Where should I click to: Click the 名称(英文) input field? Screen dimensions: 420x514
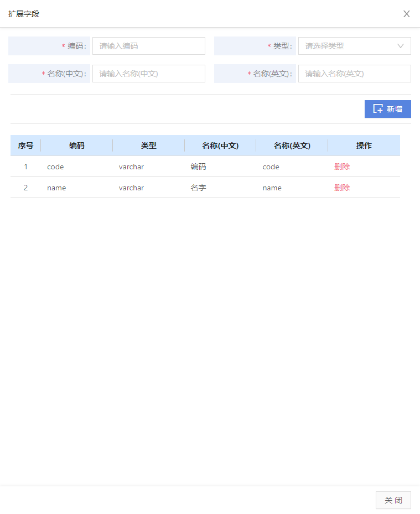coord(354,74)
